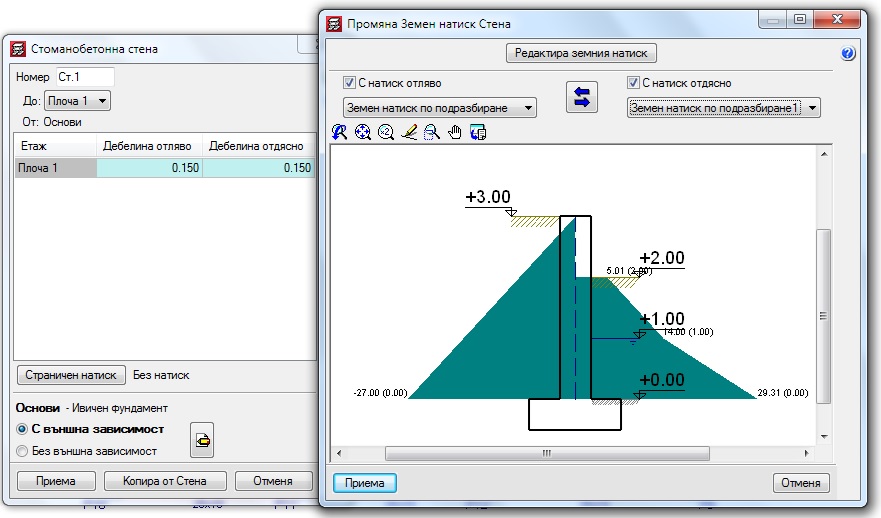
Task: Click diagram scroll down arrow
Action: pos(824,437)
